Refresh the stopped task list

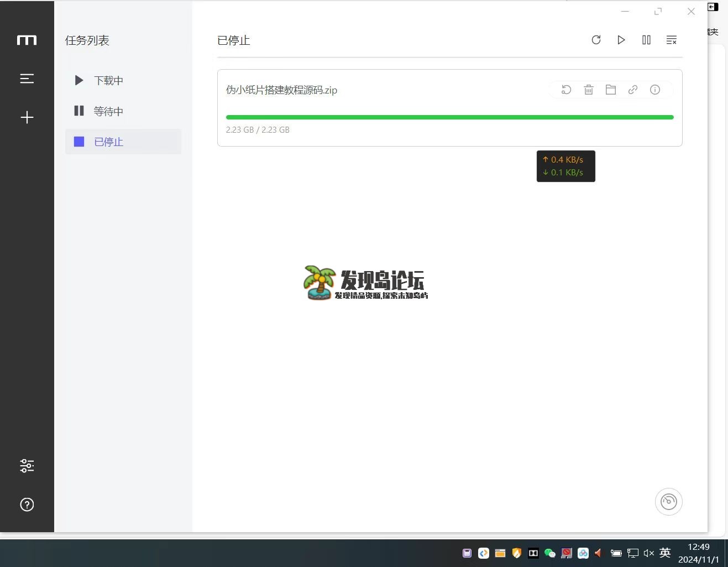pos(596,40)
